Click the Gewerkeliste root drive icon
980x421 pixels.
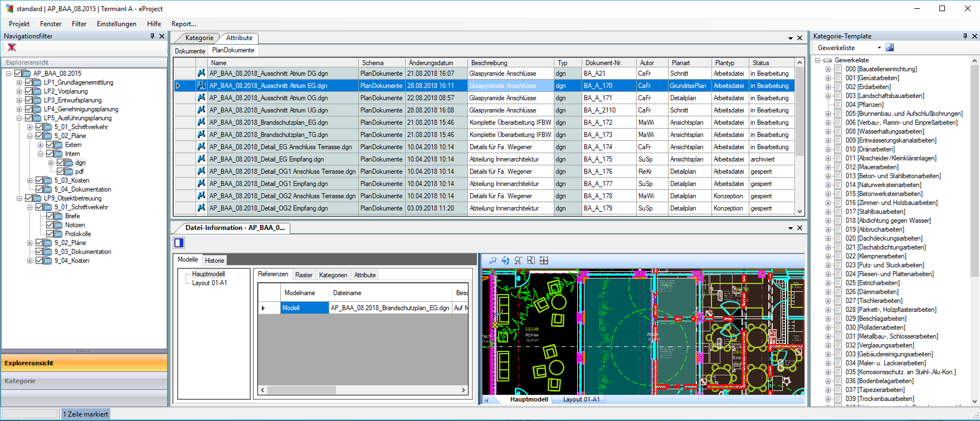pyautogui.click(x=827, y=60)
